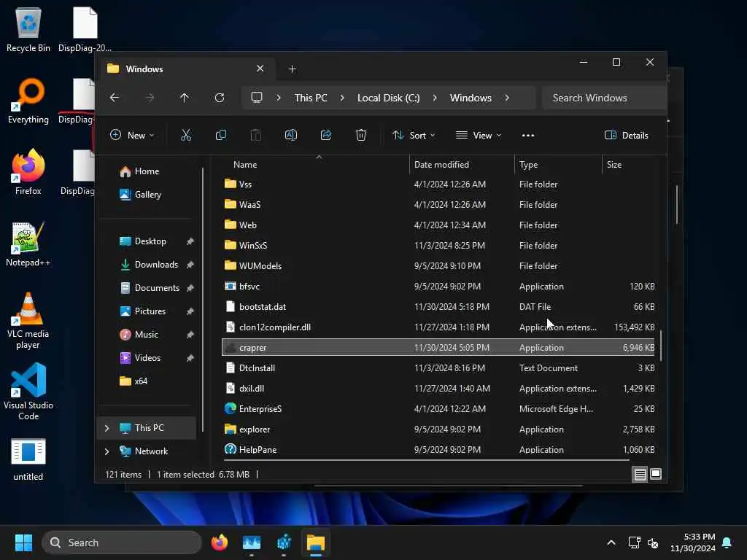Go up one folder level arrow
Image resolution: width=747 pixels, height=560 pixels.
click(185, 98)
